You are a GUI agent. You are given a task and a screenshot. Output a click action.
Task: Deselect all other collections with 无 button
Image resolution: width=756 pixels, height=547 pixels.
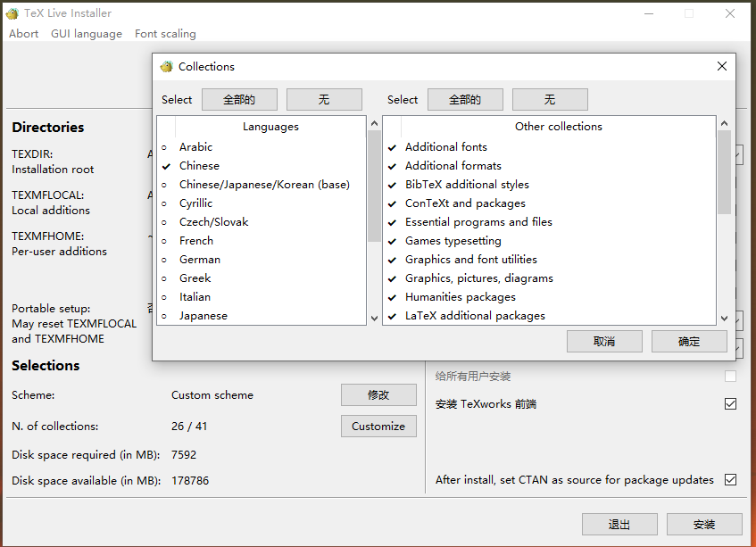tap(550, 100)
